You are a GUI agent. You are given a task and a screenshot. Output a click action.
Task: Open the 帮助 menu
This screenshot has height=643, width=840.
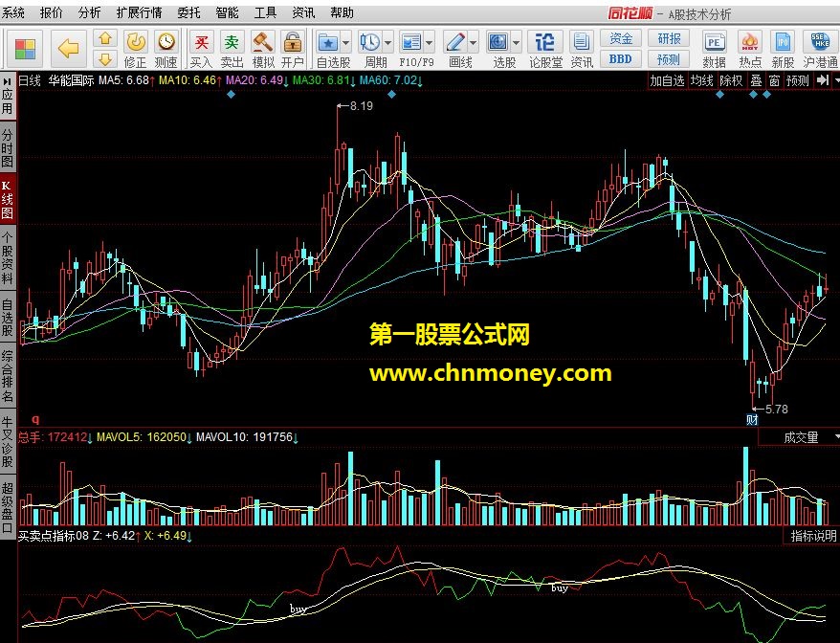coord(342,12)
